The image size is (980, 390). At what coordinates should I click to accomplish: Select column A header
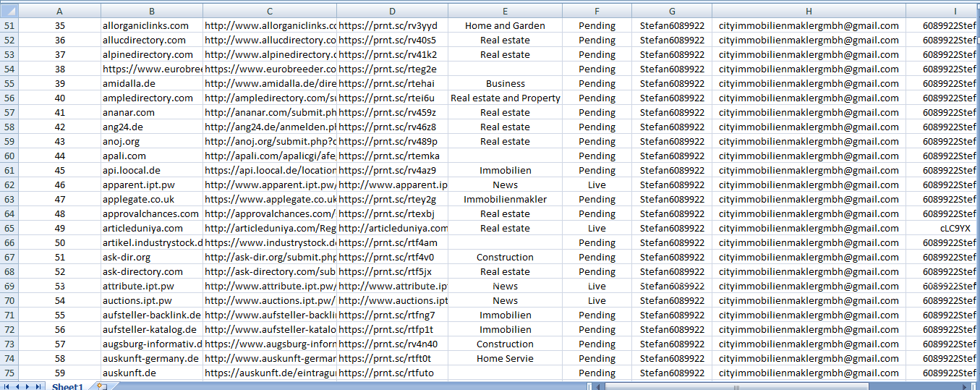click(59, 11)
